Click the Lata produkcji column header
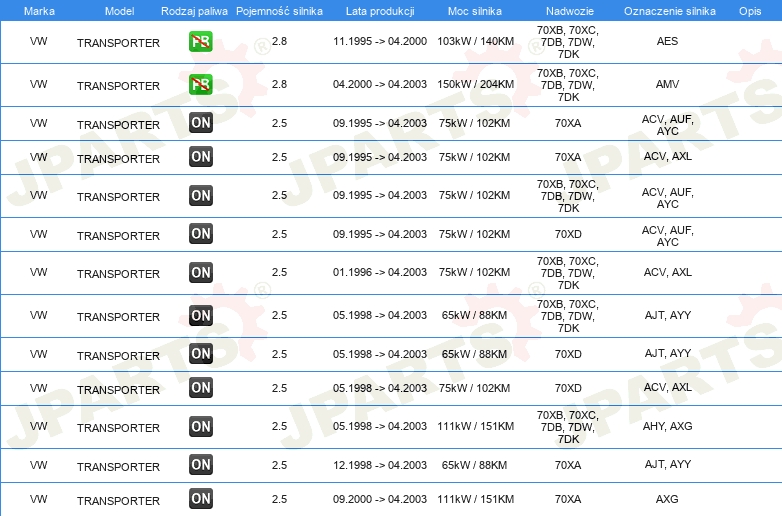Screen dimensions: 782x516 pyautogui.click(x=380, y=11)
